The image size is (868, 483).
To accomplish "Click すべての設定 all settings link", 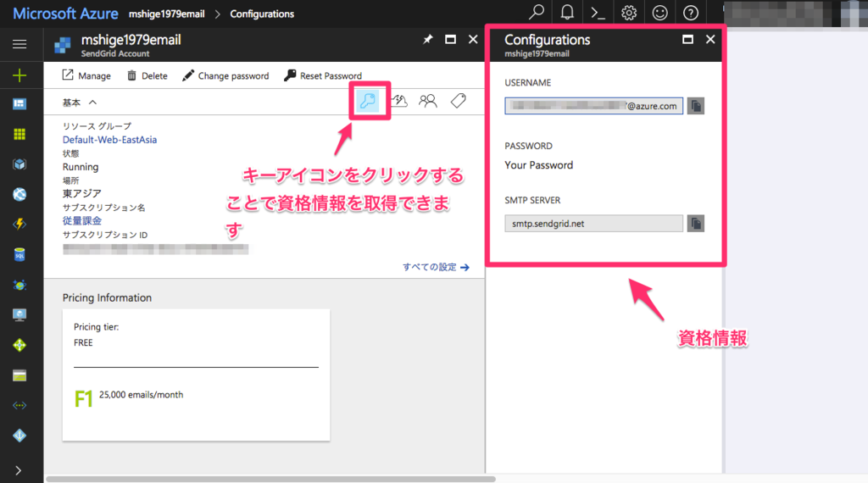I will pyautogui.click(x=437, y=267).
